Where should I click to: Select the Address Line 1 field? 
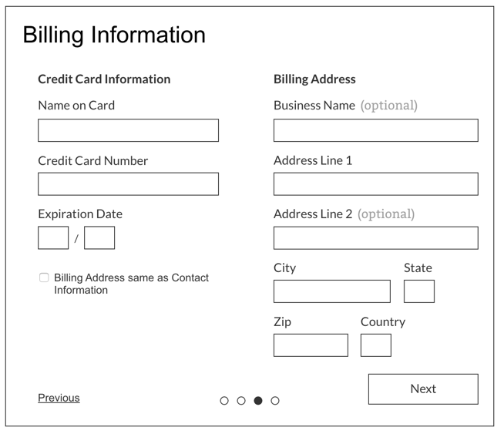pyautogui.click(x=375, y=184)
